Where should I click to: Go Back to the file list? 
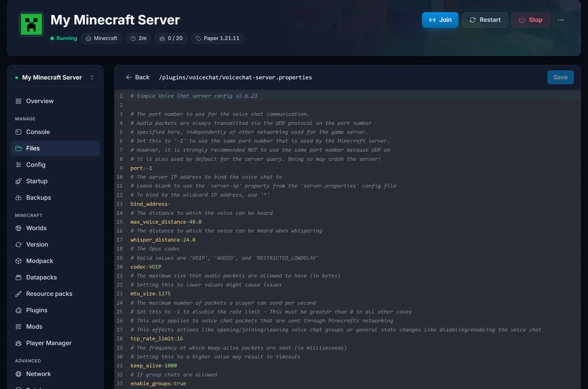137,77
